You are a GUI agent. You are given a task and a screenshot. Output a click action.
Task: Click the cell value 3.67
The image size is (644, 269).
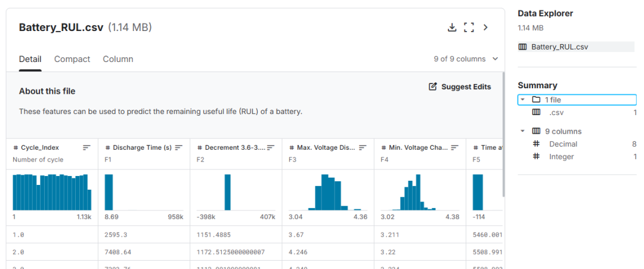click(x=295, y=235)
